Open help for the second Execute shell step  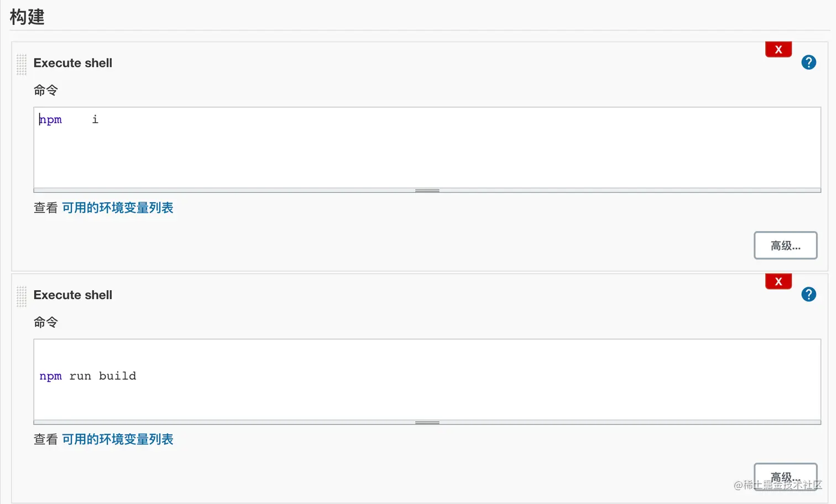pyautogui.click(x=808, y=295)
